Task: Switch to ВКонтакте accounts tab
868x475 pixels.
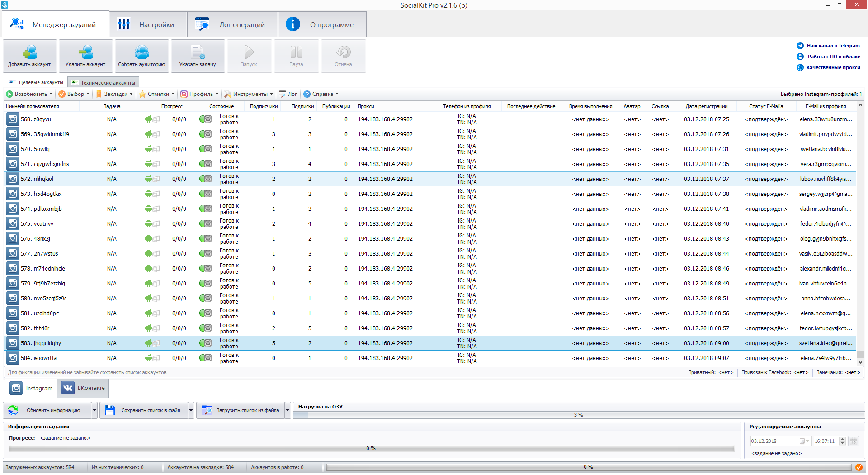Action: coord(83,388)
